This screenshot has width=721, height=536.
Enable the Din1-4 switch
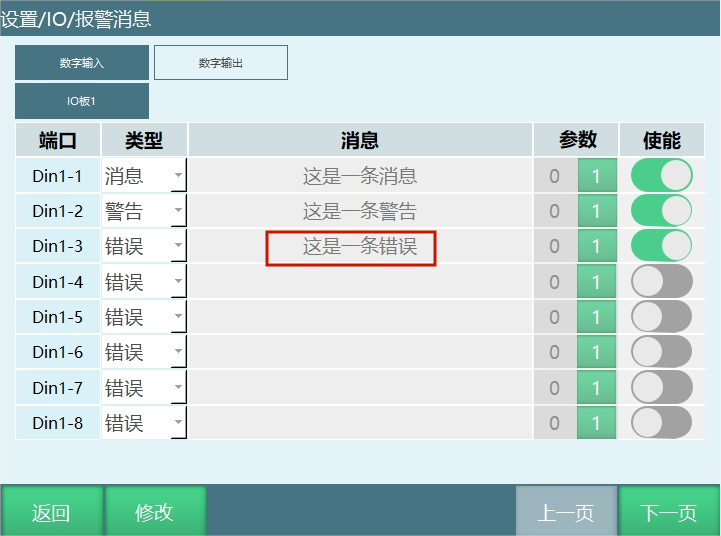[662, 281]
